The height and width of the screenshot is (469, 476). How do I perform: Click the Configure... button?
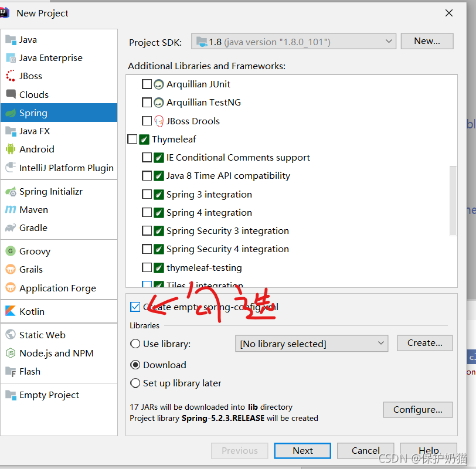(x=418, y=410)
